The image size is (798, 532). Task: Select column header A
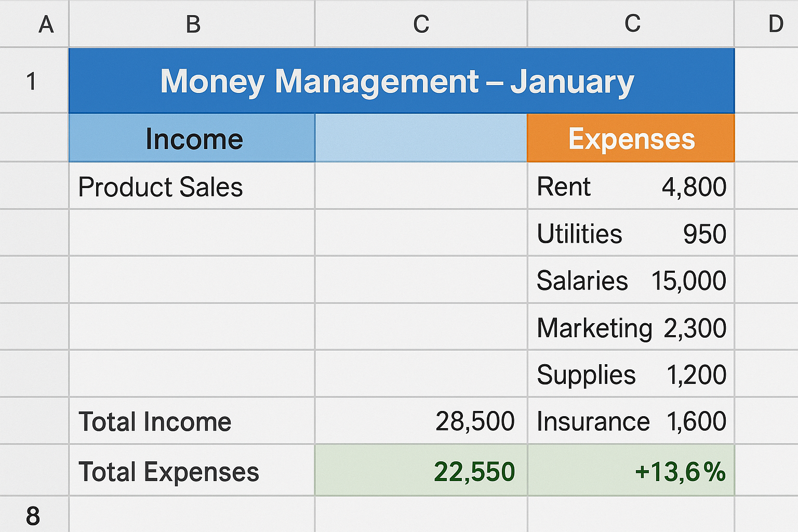46,23
